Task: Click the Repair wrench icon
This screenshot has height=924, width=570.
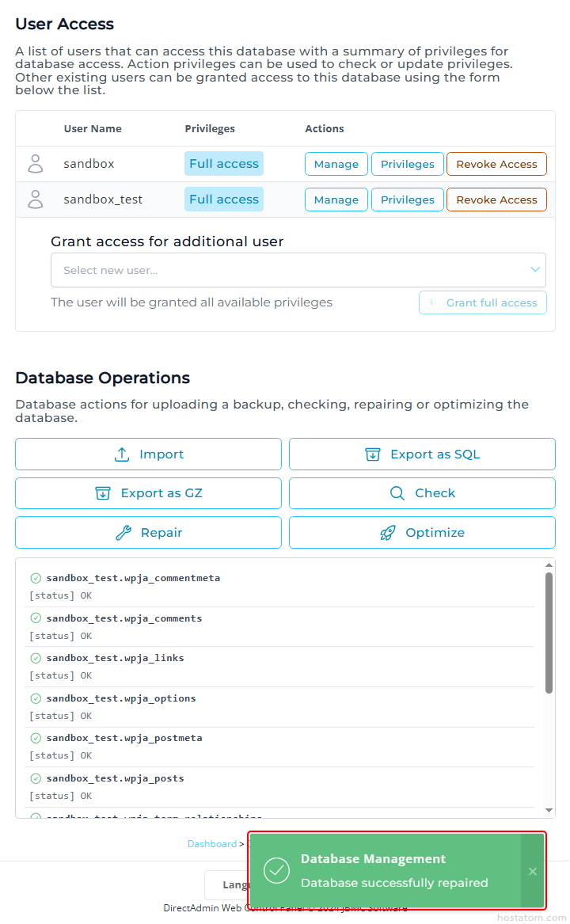Action: 123,533
